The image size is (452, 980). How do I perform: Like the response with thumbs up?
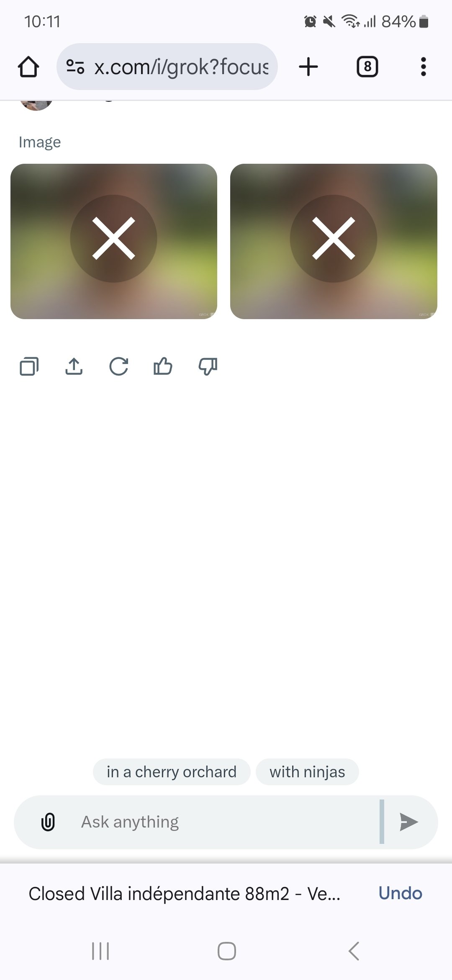pyautogui.click(x=163, y=366)
